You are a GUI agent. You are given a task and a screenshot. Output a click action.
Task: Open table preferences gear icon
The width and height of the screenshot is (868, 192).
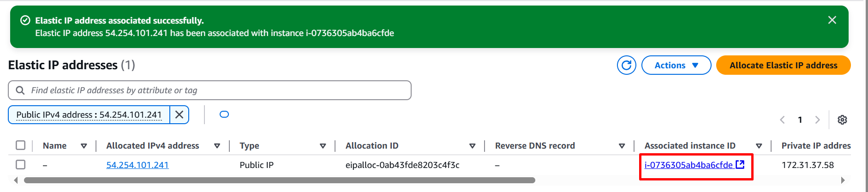click(842, 120)
